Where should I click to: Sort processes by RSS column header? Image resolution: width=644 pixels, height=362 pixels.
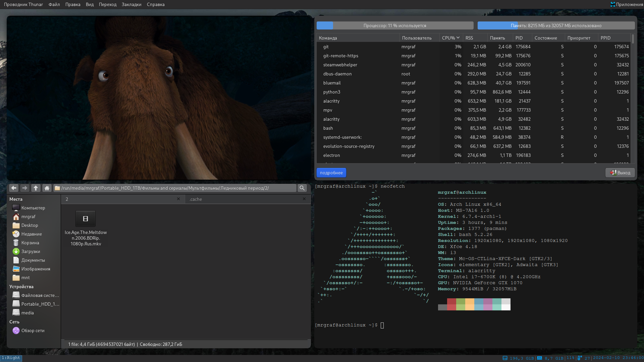[475, 38]
